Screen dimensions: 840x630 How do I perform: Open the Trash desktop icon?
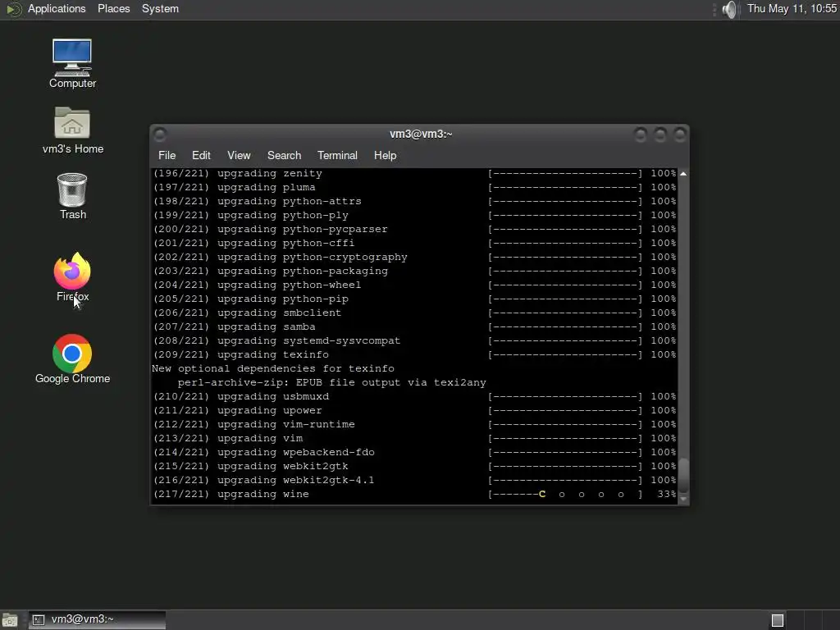pyautogui.click(x=72, y=196)
